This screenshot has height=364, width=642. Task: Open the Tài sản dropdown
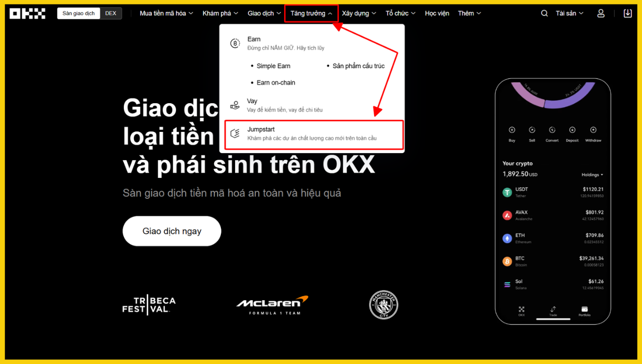(x=570, y=14)
